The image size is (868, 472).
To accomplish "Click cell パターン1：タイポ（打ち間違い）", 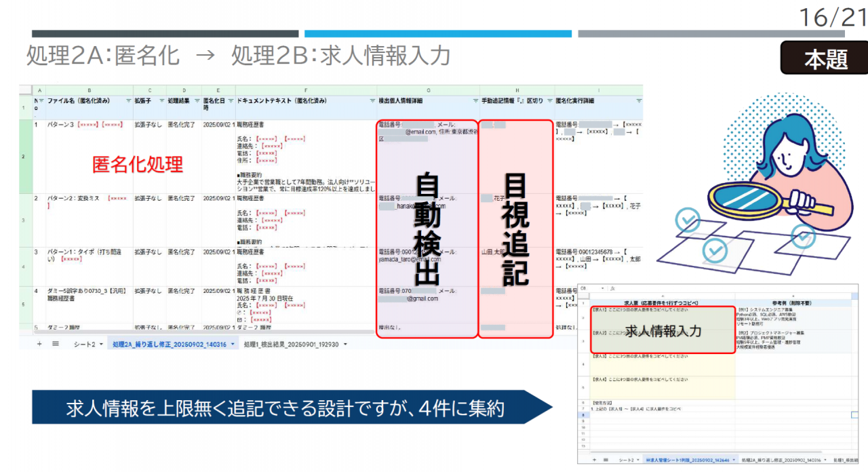I will tap(89, 266).
